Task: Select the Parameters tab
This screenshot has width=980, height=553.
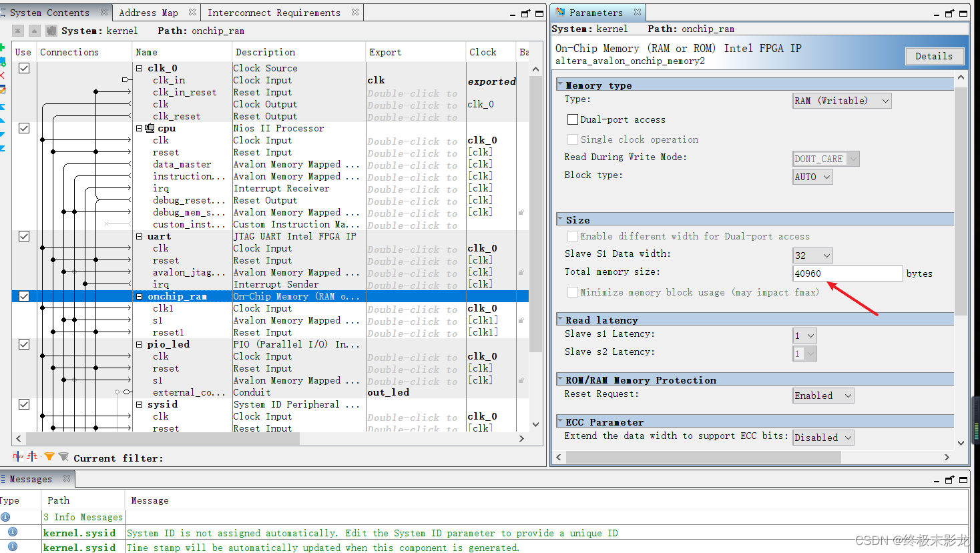Action: tap(595, 13)
